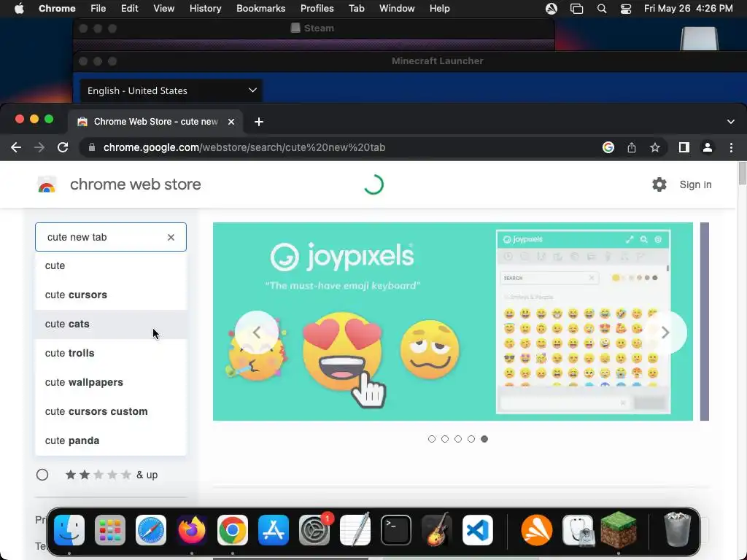This screenshot has width=747, height=560.
Task: Open English - United States language dropdown
Action: (171, 90)
